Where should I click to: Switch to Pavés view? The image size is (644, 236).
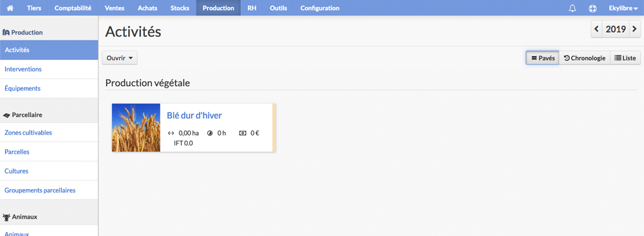(x=542, y=58)
